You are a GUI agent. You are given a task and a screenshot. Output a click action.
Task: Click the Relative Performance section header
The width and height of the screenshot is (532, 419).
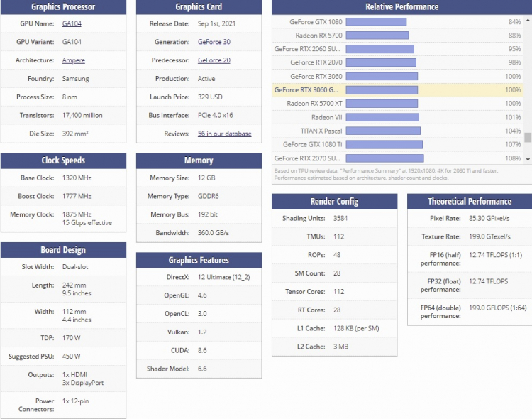(x=401, y=7)
